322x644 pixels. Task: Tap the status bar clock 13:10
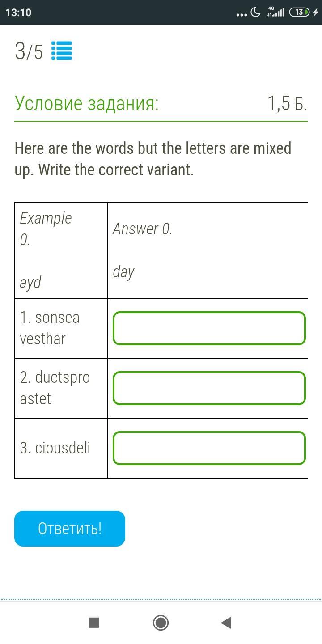coord(19,13)
